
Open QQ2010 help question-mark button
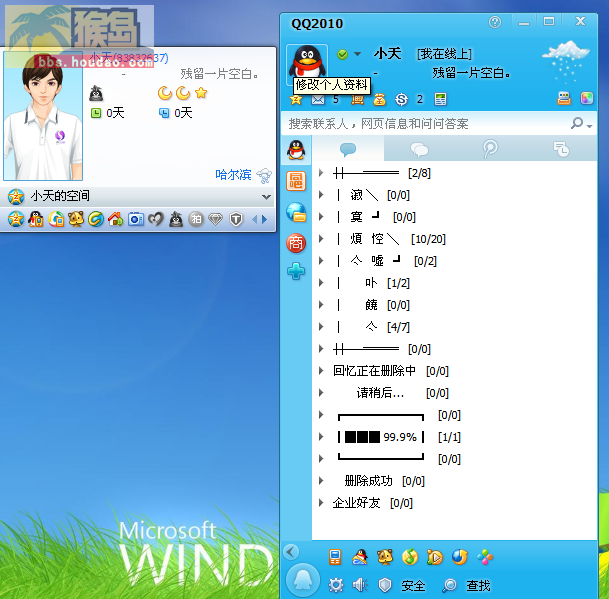coord(495,22)
